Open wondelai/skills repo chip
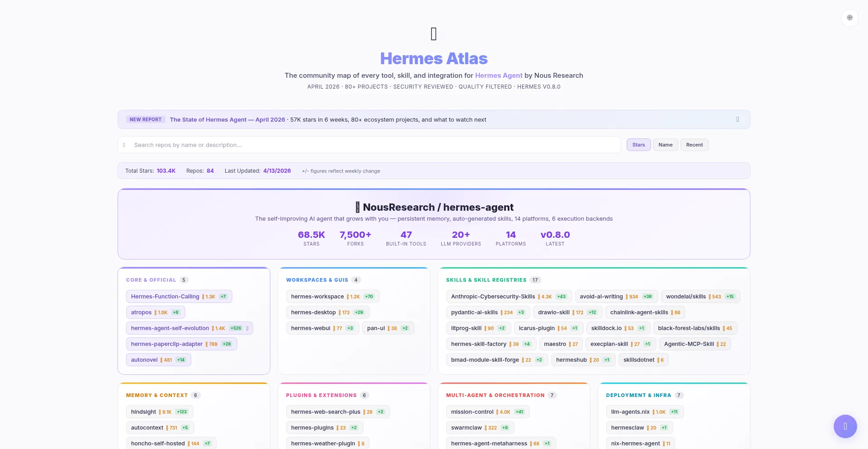 click(x=701, y=297)
